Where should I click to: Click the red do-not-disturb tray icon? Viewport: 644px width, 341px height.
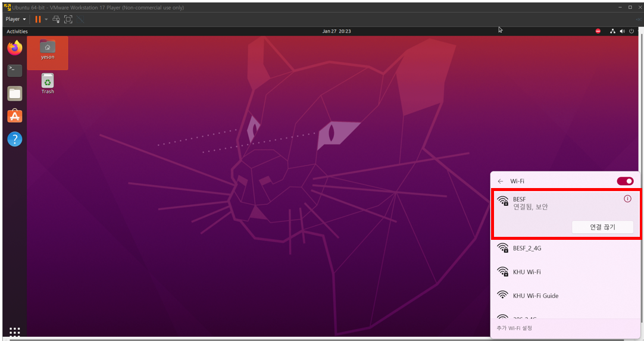[x=598, y=31]
